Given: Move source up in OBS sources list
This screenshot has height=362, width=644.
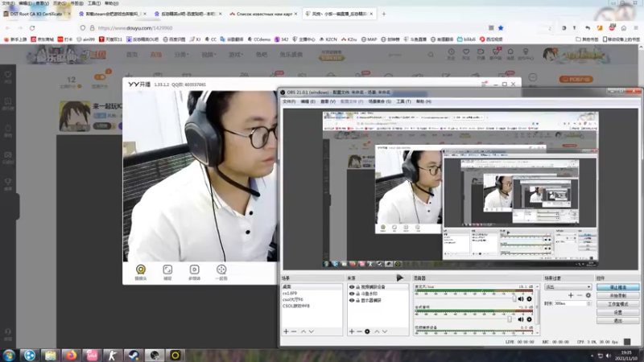Looking at the screenshot, I should 377,331.
